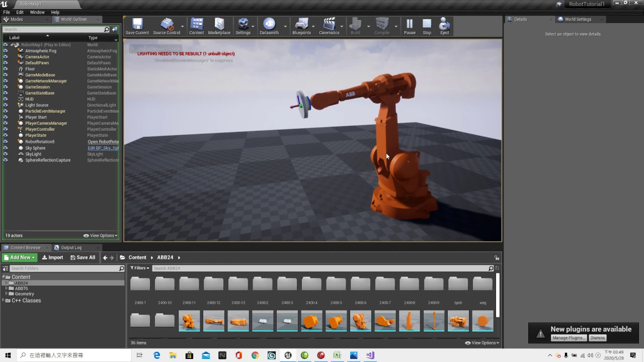Open the Content toolbar button
This screenshot has width=644, height=362.
coord(197,26)
